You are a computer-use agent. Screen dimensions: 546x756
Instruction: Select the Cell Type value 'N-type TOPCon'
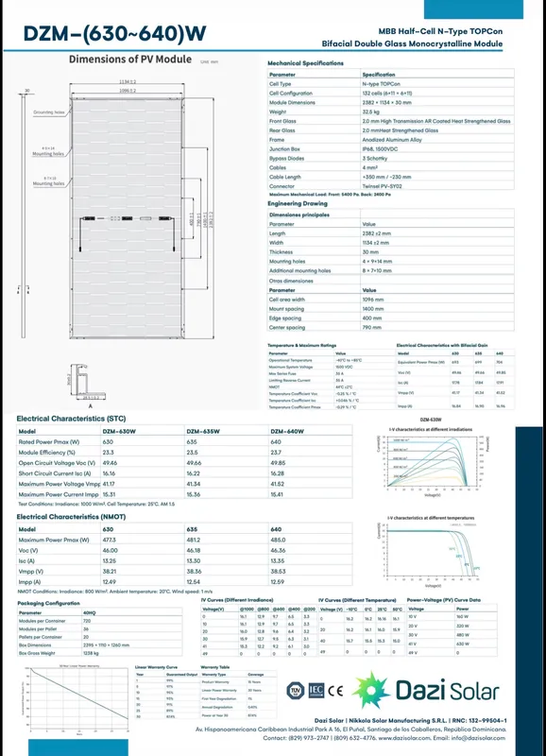(x=381, y=84)
